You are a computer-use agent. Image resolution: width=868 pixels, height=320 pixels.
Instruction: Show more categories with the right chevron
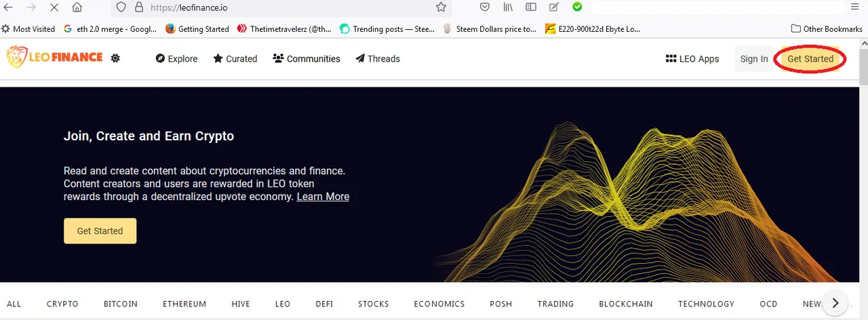tap(835, 303)
